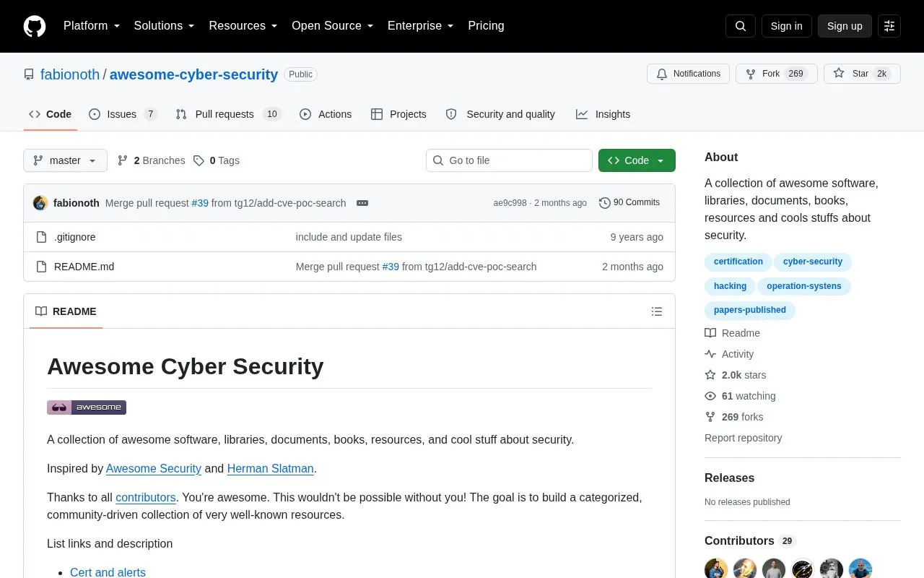The width and height of the screenshot is (924, 578).
Task: Open the search magnifier button
Action: pos(741,26)
